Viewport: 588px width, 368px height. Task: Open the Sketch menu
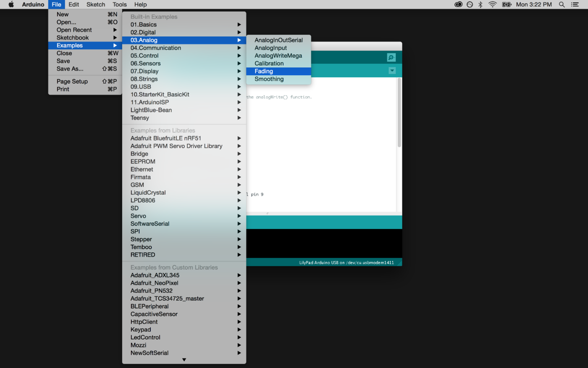tap(96, 4)
